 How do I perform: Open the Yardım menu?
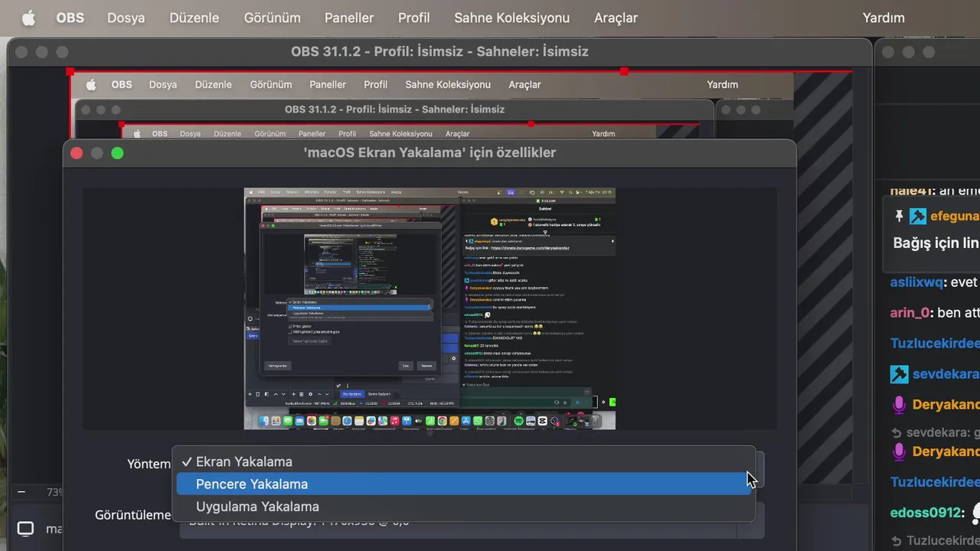[x=884, y=18]
